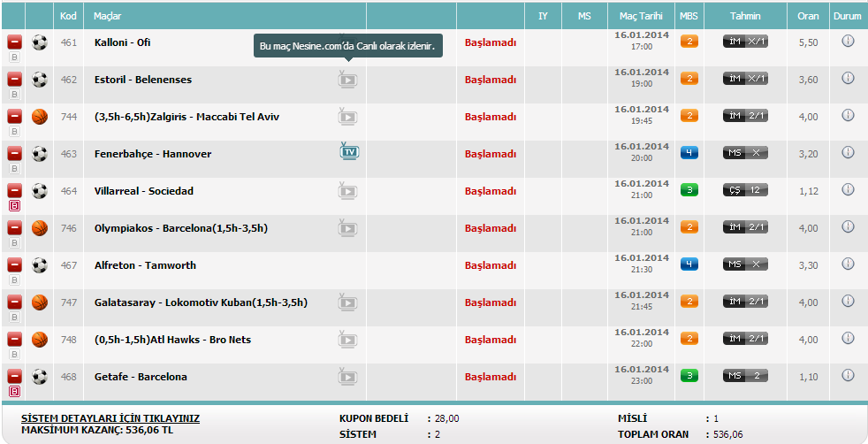The width and height of the screenshot is (868, 444).
Task: Click the basketball icon for Zalgiris match
Action: tap(40, 117)
